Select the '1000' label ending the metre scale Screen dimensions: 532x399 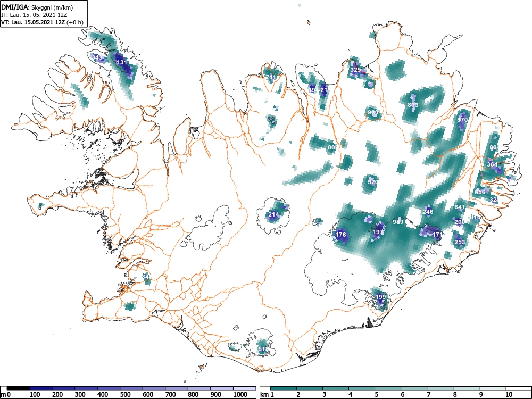click(240, 394)
